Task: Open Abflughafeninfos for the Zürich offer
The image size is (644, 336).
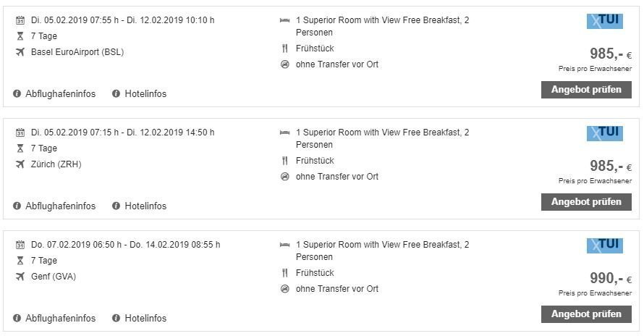Action: 54,206
